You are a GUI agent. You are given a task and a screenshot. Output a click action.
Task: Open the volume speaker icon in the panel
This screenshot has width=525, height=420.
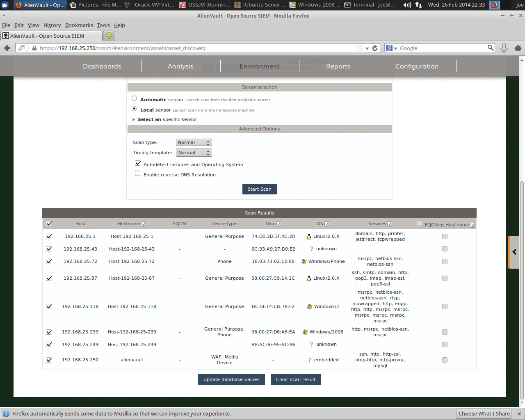[407, 5]
